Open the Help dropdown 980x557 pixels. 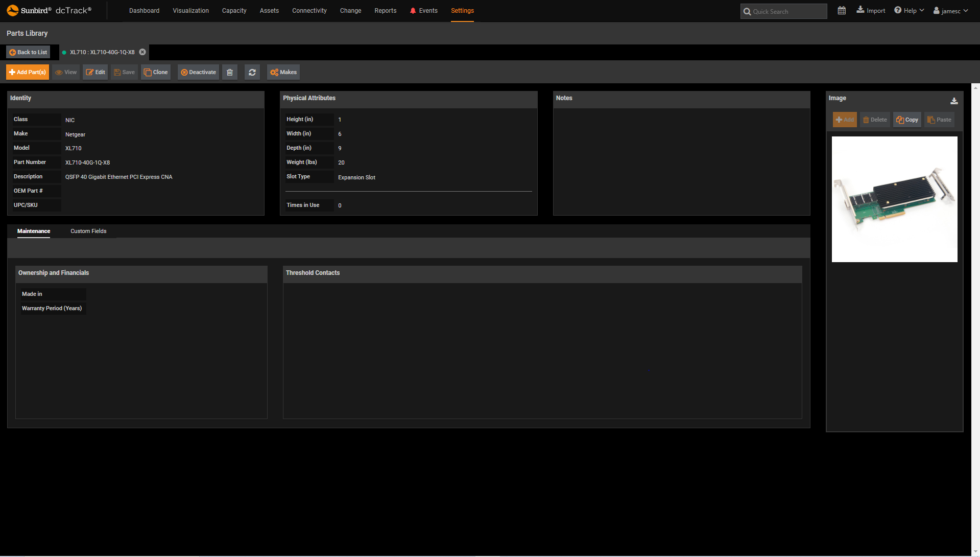click(x=909, y=10)
